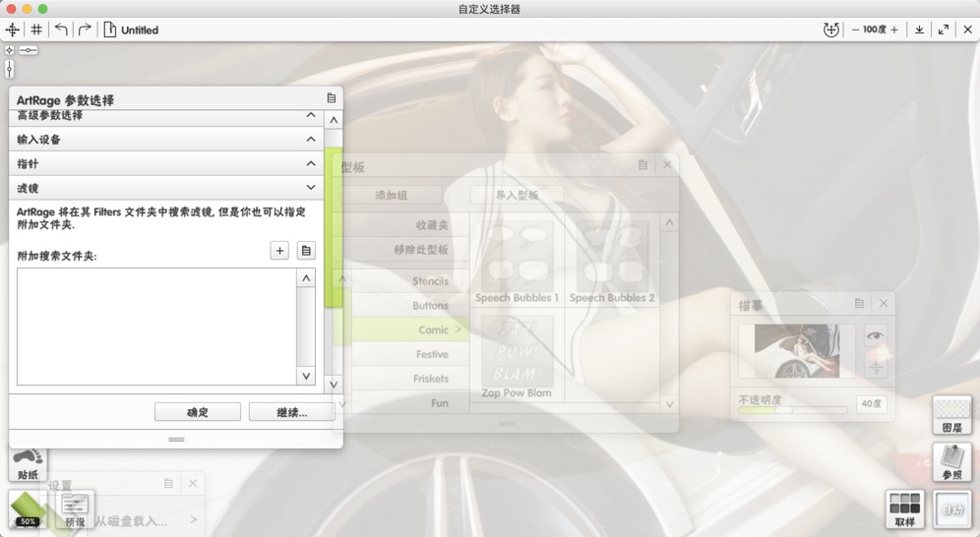Viewport: 980px width, 537px height.
Task: Click the preferences panel scroll up arrow
Action: coord(334,120)
